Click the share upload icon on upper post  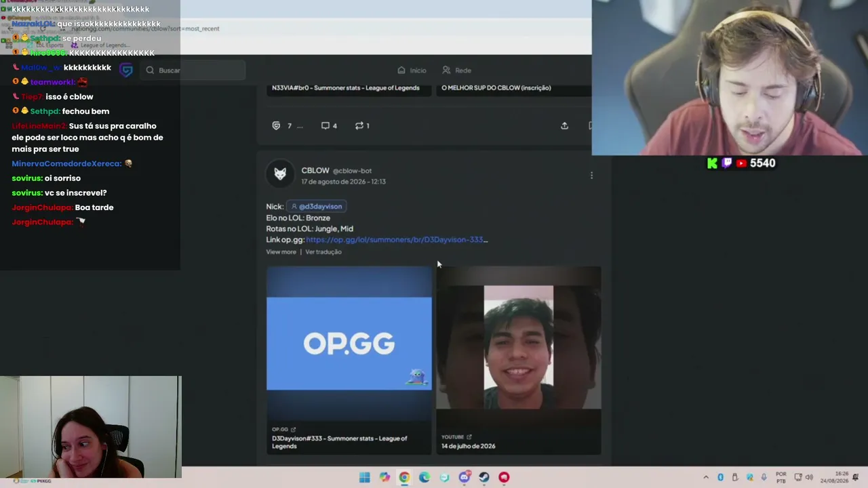564,126
